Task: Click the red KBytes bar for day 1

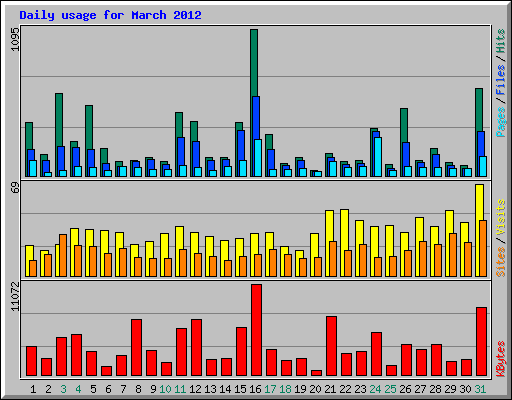Action: point(31,361)
